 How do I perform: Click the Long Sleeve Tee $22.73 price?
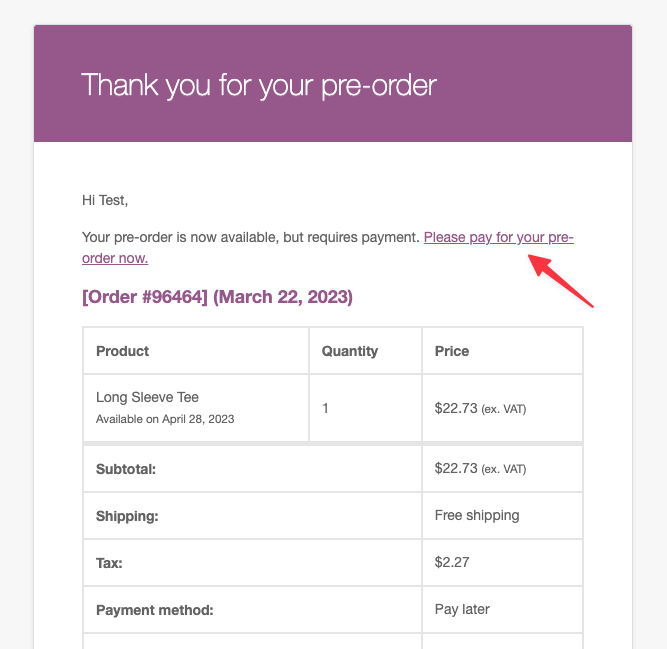tap(456, 408)
